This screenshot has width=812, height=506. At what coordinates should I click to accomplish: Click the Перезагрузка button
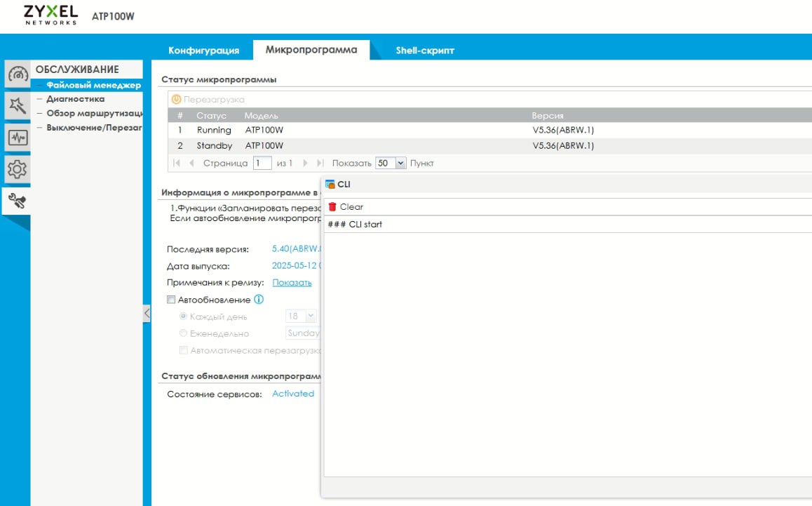click(x=208, y=99)
